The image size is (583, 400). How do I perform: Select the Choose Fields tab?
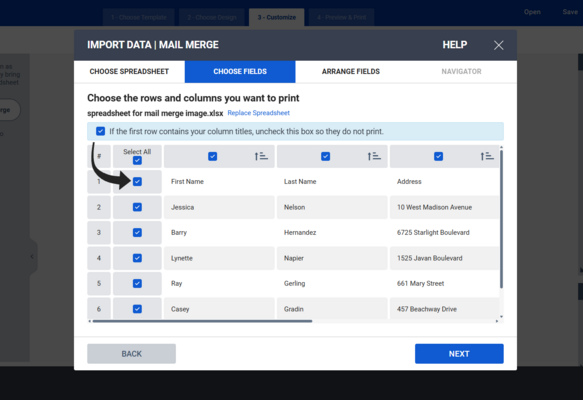click(x=240, y=71)
